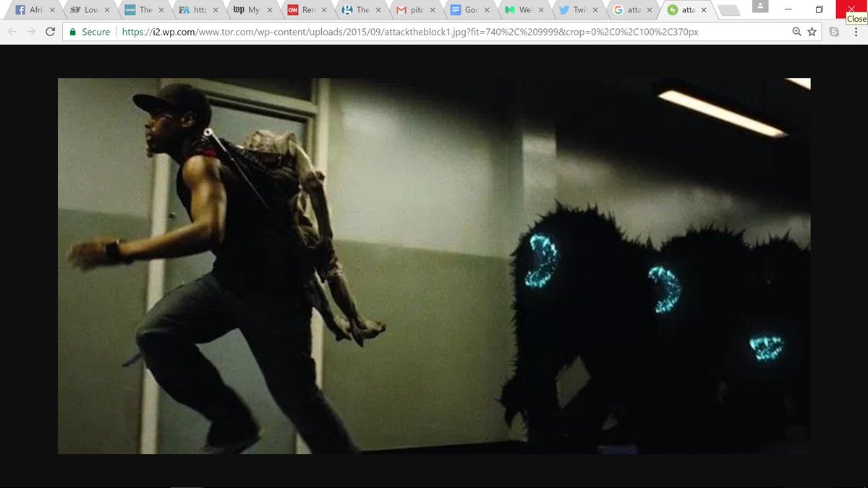Open the 'FA http' tab
This screenshot has height=488, width=868.
tap(199, 10)
